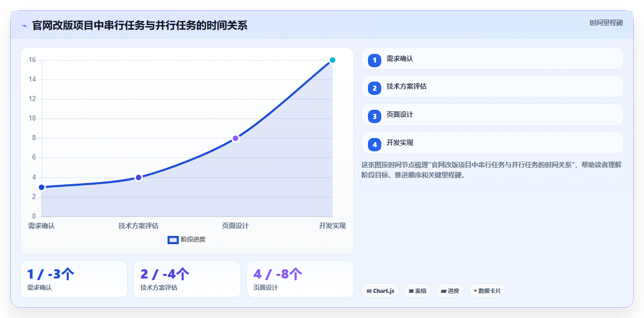
Task: Select the 技术方案评估 data point on chart
Action: click(x=139, y=177)
